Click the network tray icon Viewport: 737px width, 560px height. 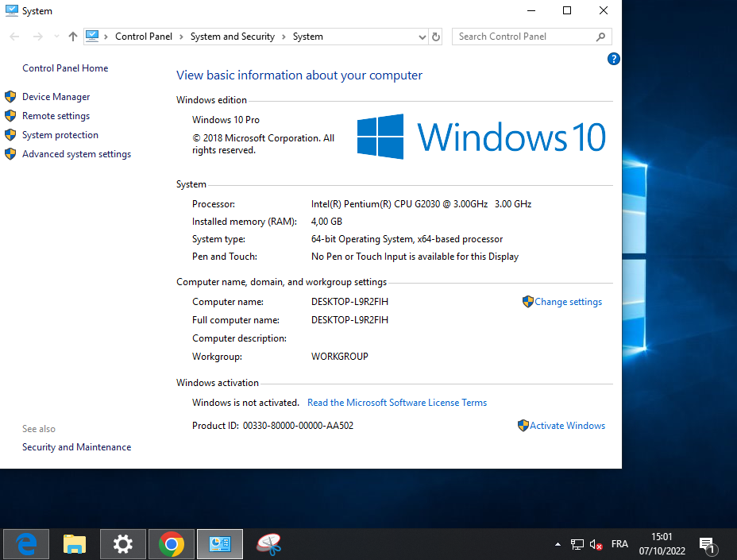(x=577, y=544)
